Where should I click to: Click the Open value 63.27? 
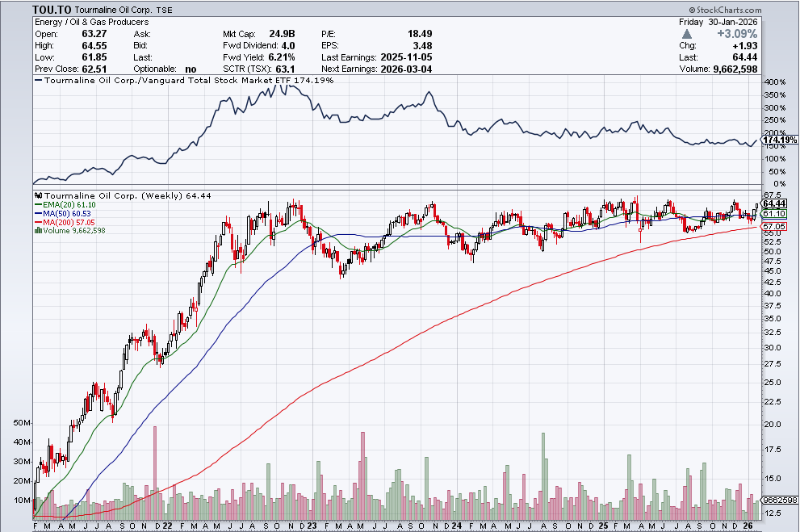click(x=94, y=34)
